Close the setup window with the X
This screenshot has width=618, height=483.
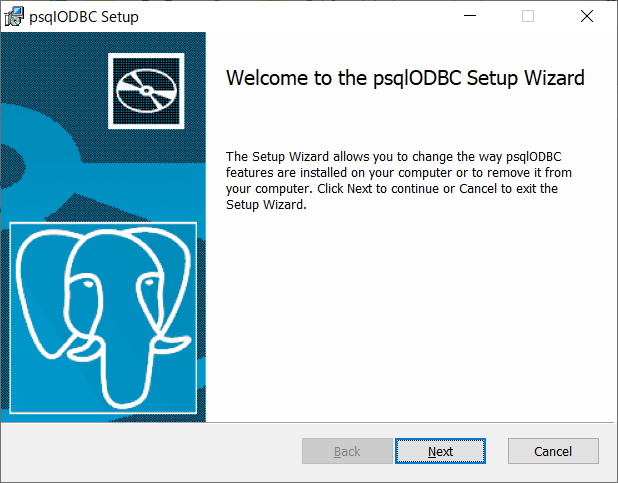587,16
